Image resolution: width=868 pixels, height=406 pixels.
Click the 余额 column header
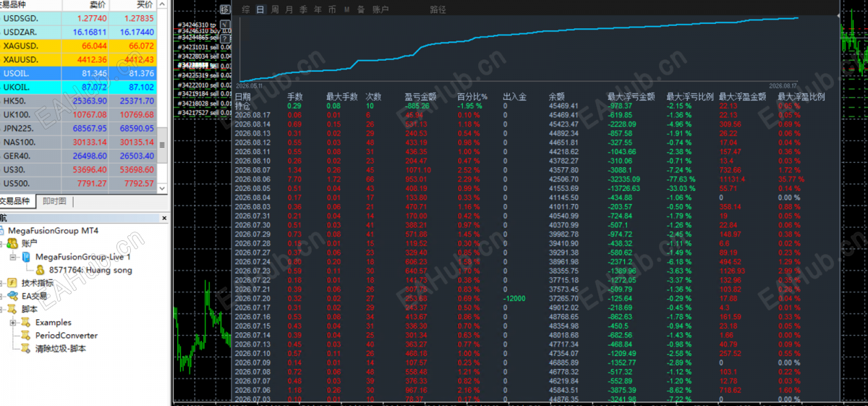click(x=557, y=96)
